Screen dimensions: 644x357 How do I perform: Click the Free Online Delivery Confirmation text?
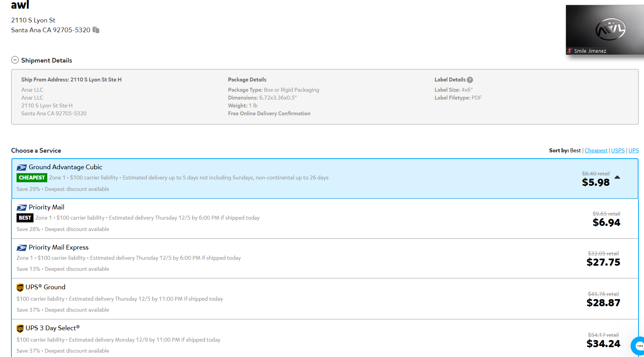[269, 113]
